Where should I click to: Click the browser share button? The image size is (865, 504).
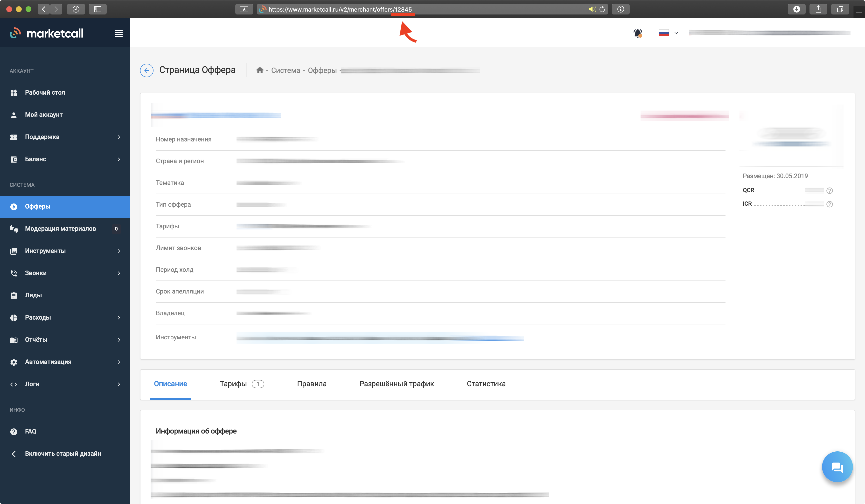(x=818, y=9)
